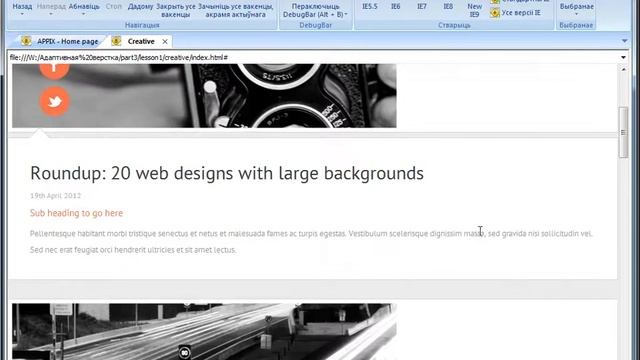
Task: Click the orange Twitter share icon
Action: (55, 101)
